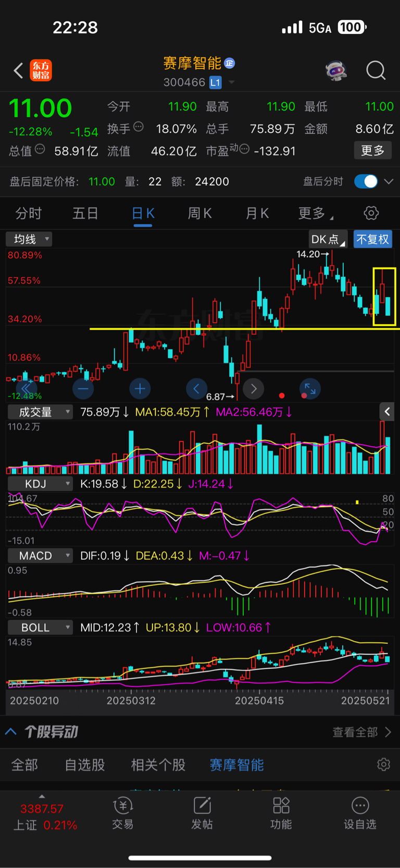
Task: Select 全部 filter tab
Action: [24, 765]
